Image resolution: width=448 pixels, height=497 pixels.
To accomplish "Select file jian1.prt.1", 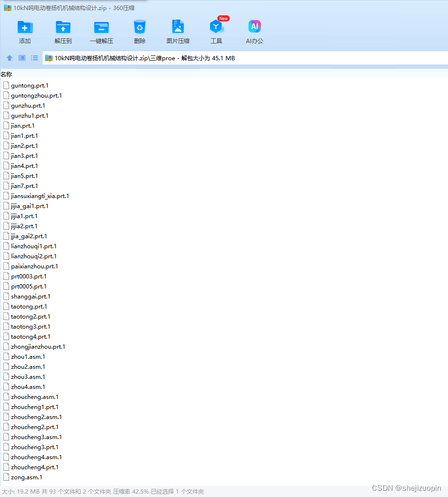I will (x=21, y=136).
